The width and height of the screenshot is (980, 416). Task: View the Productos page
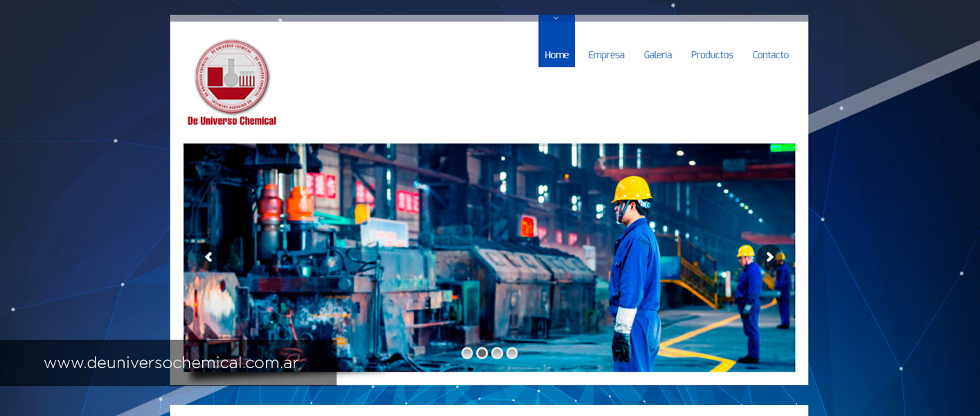711,55
